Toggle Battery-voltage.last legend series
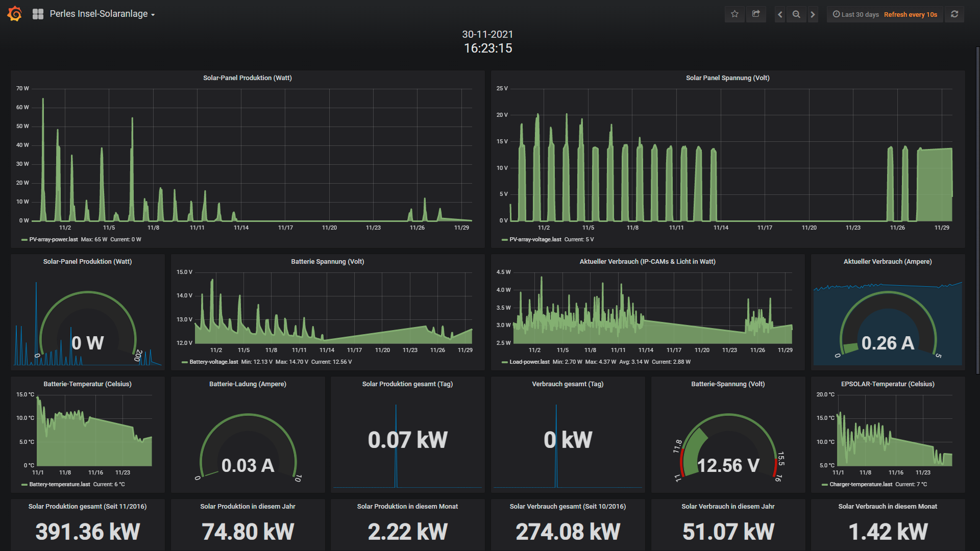This screenshot has width=980, height=551. (x=213, y=362)
